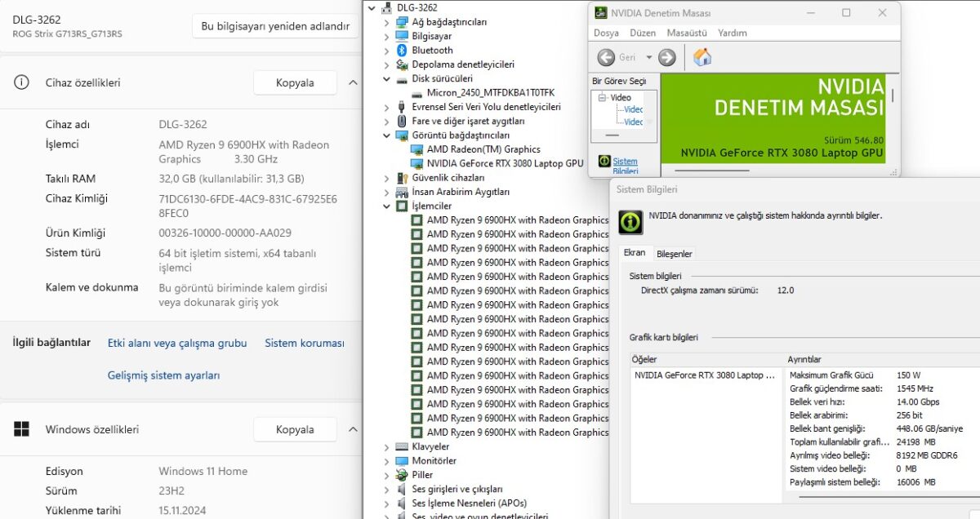Expand the Monitörler node

click(387, 460)
